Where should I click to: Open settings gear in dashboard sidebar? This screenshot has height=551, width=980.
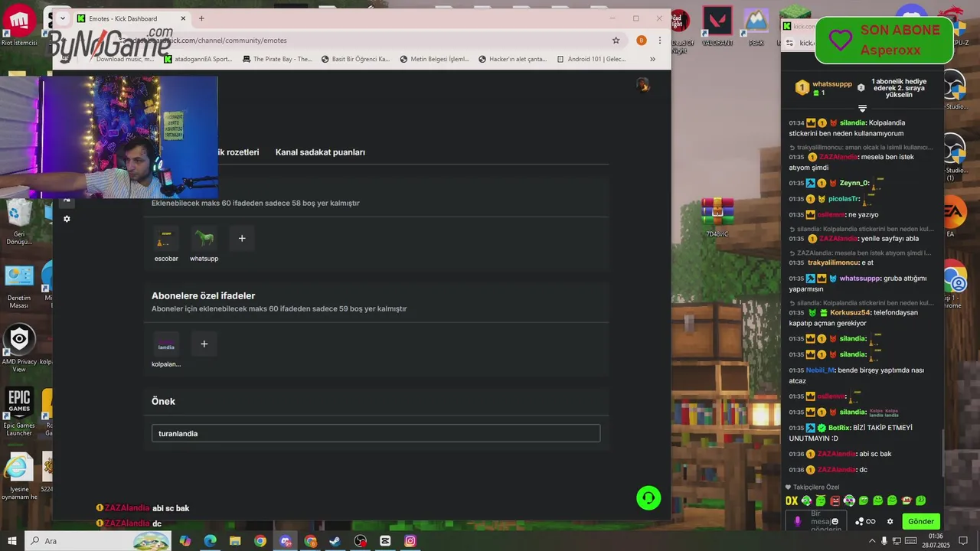point(67,219)
